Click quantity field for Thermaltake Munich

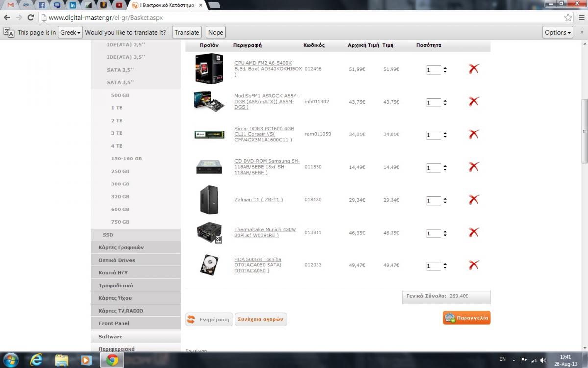434,233
